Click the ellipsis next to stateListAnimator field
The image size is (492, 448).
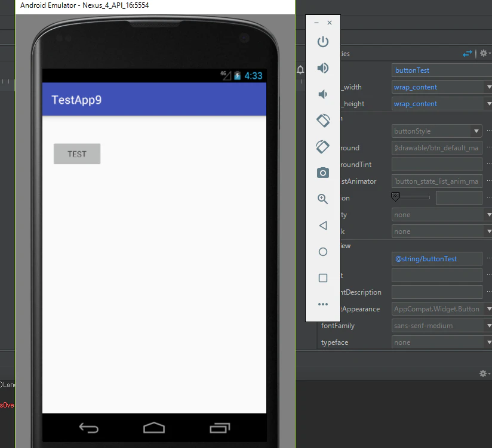tap(489, 181)
